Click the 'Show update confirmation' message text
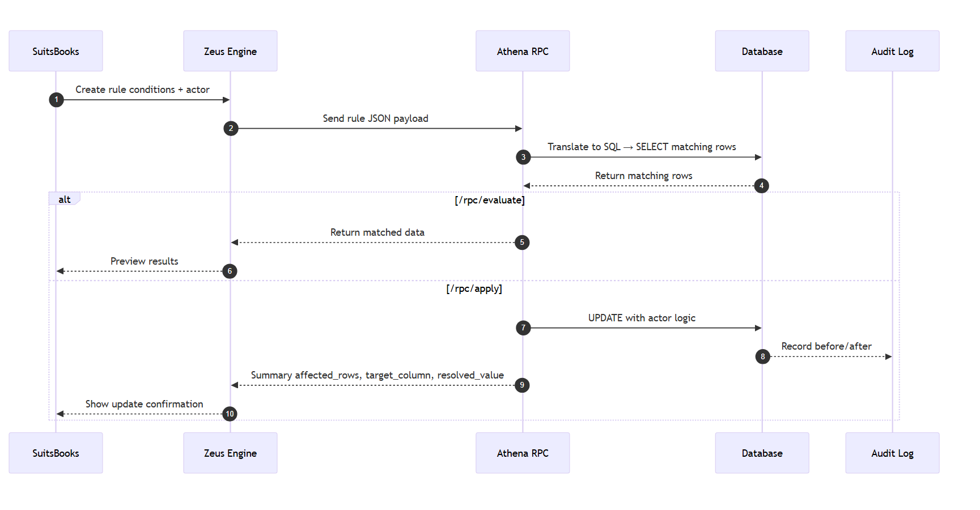This screenshot has width=980, height=510. pyautogui.click(x=144, y=404)
